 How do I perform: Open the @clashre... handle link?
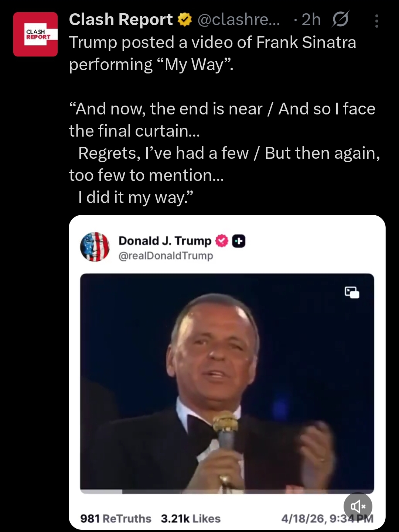coord(239,20)
